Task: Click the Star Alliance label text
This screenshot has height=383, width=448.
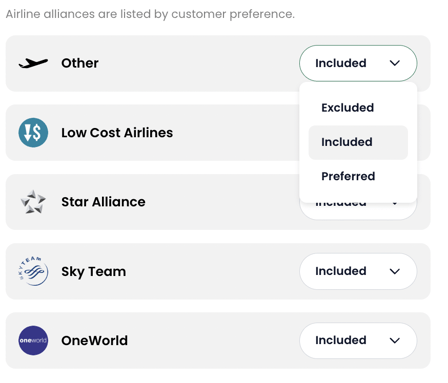Action: point(103,202)
